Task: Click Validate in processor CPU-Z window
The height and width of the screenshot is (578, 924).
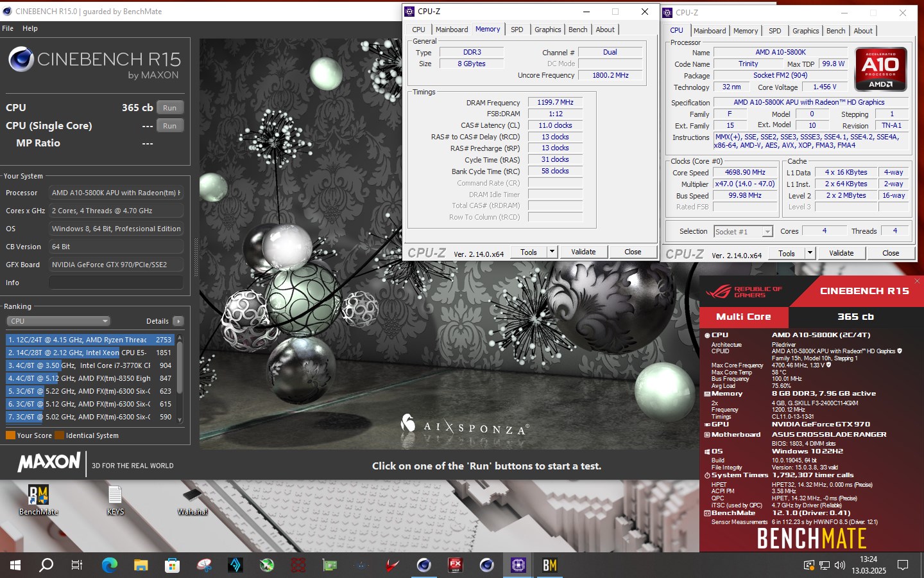Action: pyautogui.click(x=841, y=254)
